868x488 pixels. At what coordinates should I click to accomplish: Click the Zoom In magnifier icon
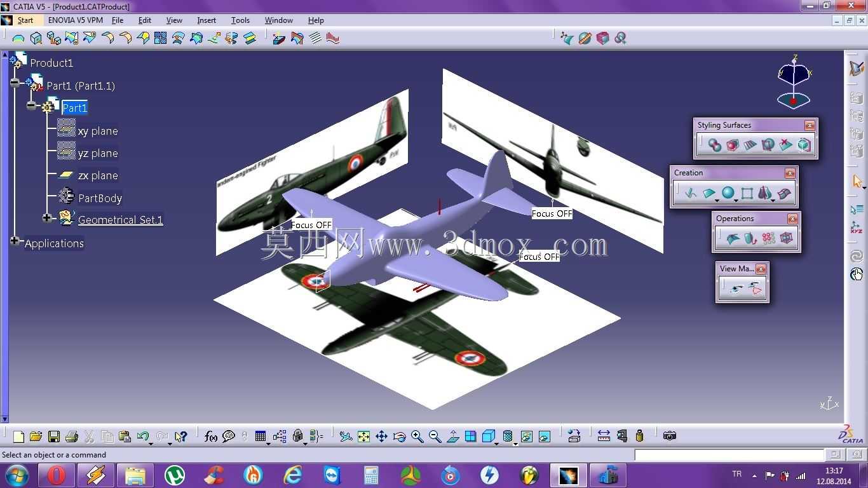coord(417,436)
